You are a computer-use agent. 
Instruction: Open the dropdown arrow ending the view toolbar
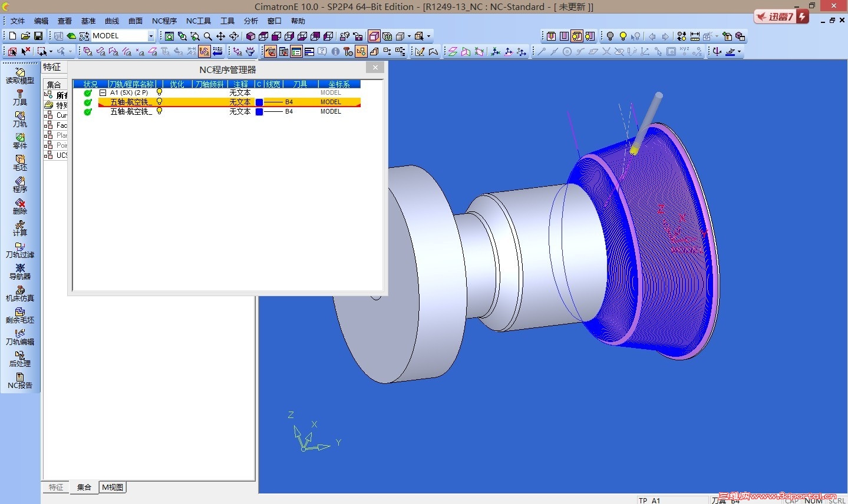[x=429, y=36]
